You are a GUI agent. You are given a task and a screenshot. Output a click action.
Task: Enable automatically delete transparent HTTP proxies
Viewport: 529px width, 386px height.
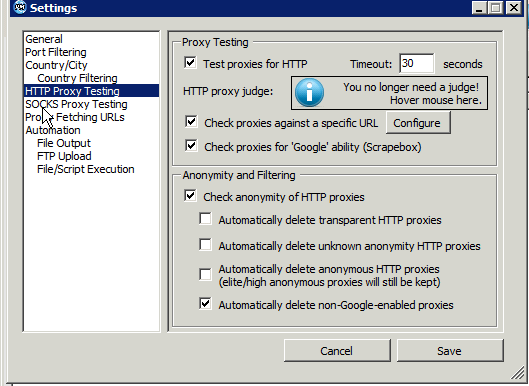pyautogui.click(x=205, y=219)
